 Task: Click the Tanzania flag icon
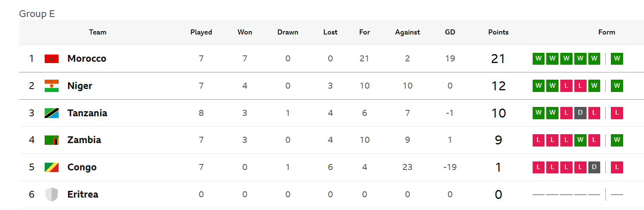pyautogui.click(x=51, y=113)
